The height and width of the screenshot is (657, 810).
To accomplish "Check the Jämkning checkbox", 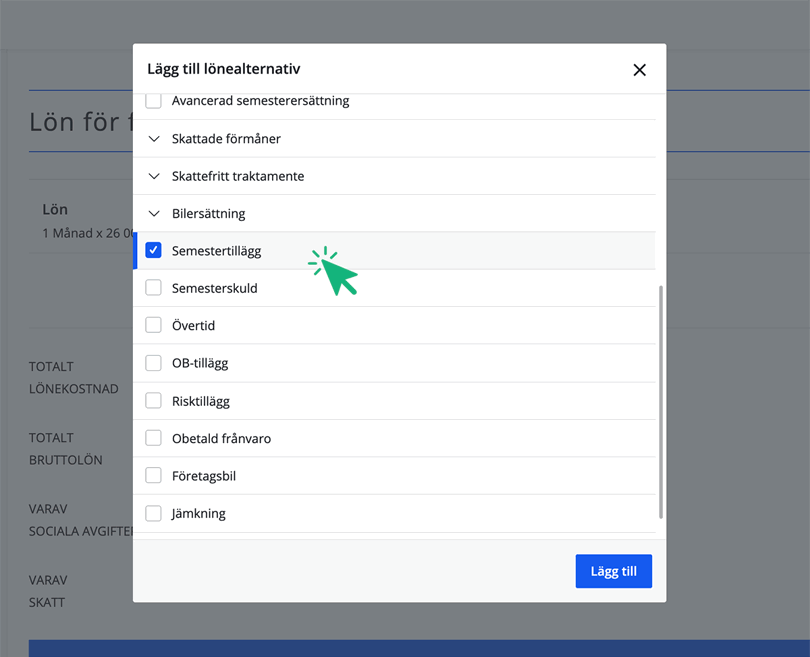I will click(154, 513).
